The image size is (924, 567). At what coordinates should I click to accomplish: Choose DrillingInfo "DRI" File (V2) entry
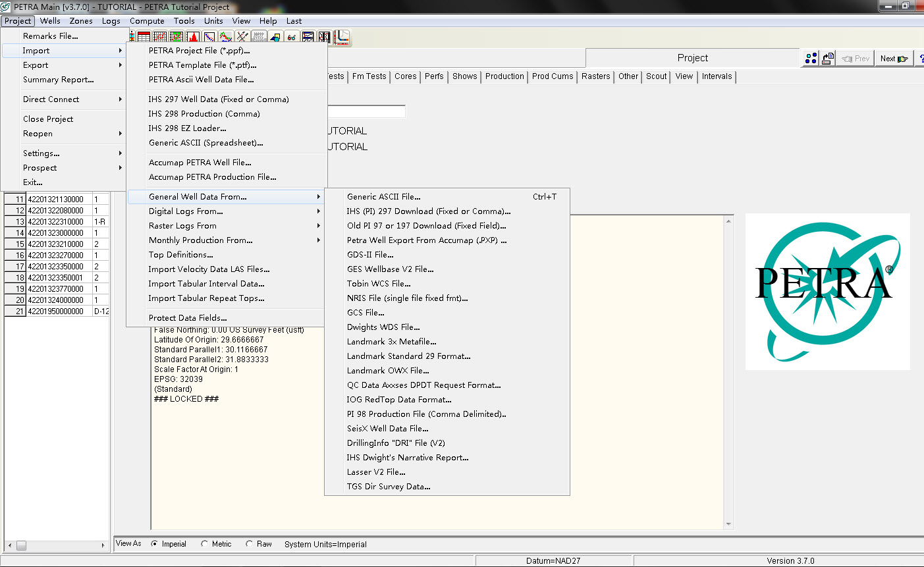[x=447, y=443]
